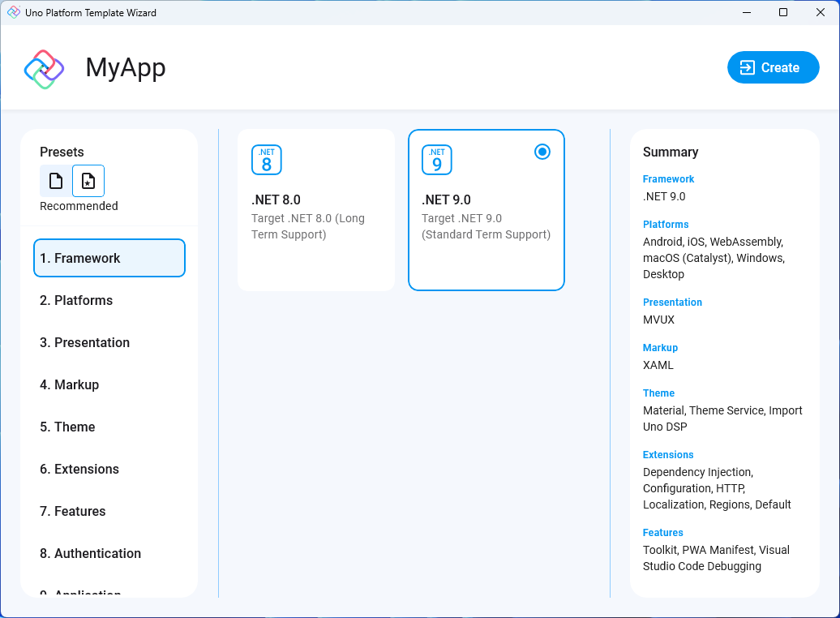Click the Extensions heading in Summary

668,454
